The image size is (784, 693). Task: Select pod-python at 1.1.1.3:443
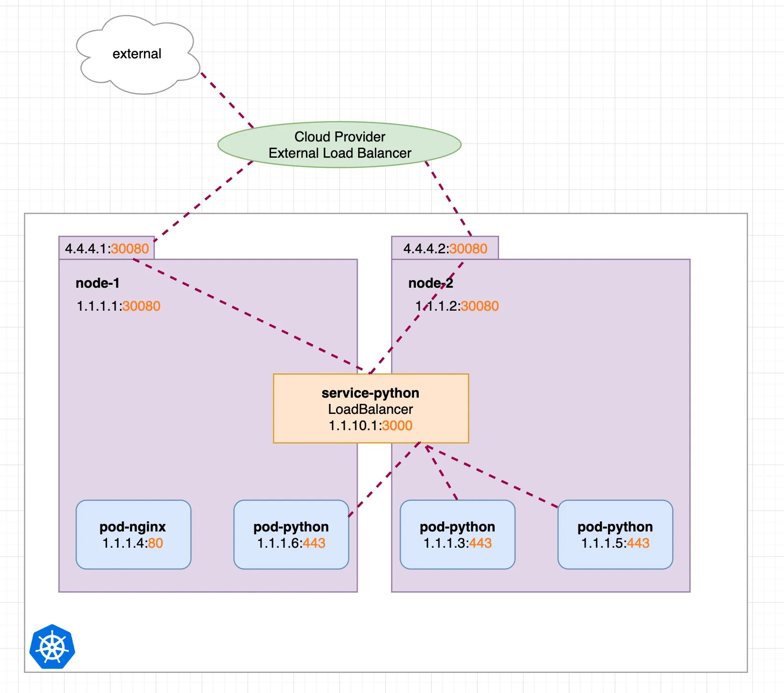pos(457,535)
